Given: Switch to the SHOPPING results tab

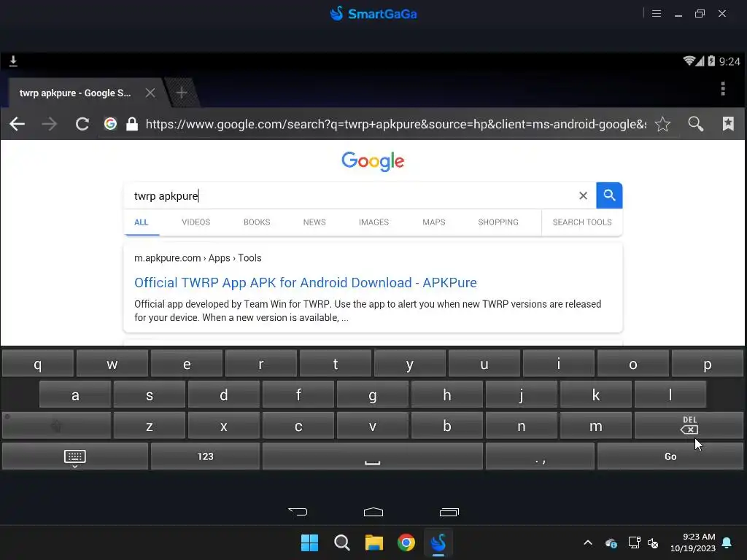Looking at the screenshot, I should click(498, 222).
